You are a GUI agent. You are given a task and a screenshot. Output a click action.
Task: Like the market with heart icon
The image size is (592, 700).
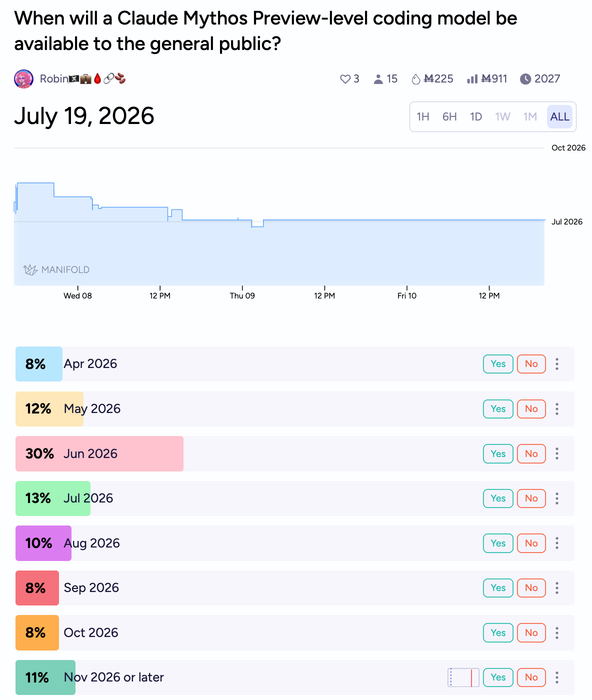tap(345, 79)
